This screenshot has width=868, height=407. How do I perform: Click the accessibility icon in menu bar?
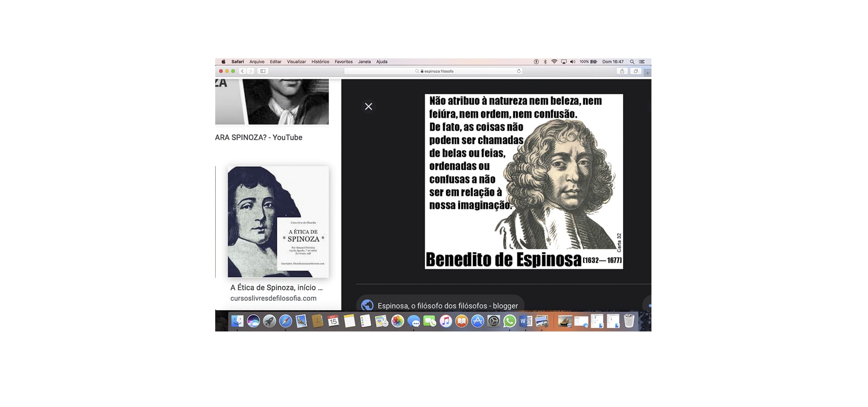click(x=536, y=62)
